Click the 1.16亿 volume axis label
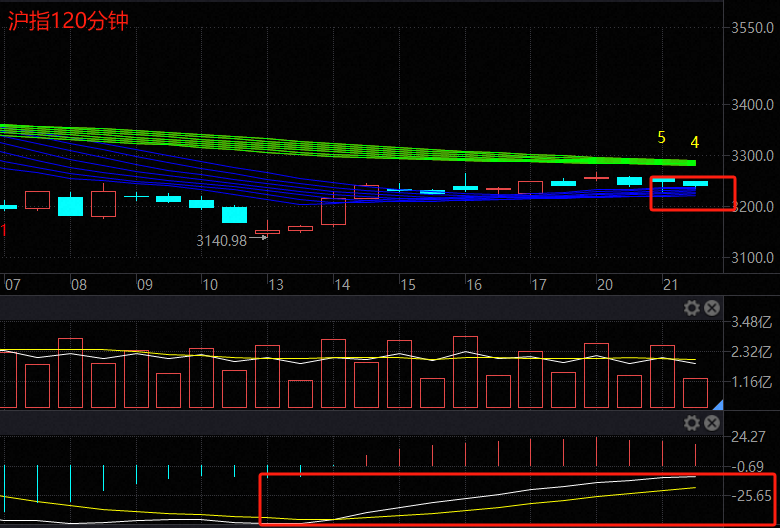Image resolution: width=780 pixels, height=528 pixels. (x=751, y=382)
